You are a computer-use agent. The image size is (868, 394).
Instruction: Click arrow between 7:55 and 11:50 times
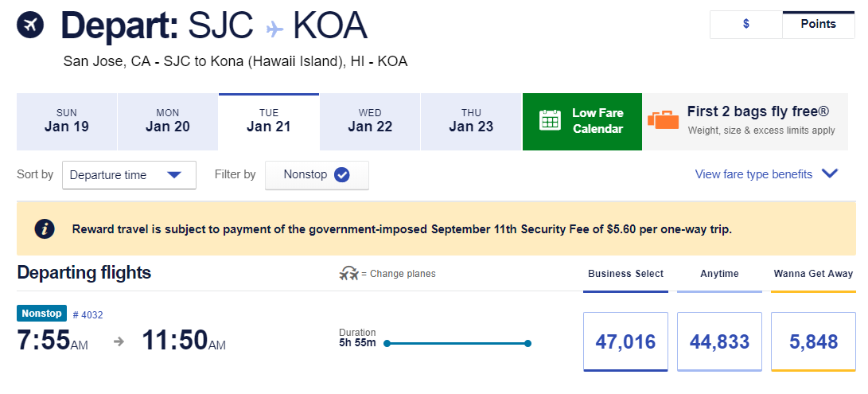point(119,341)
